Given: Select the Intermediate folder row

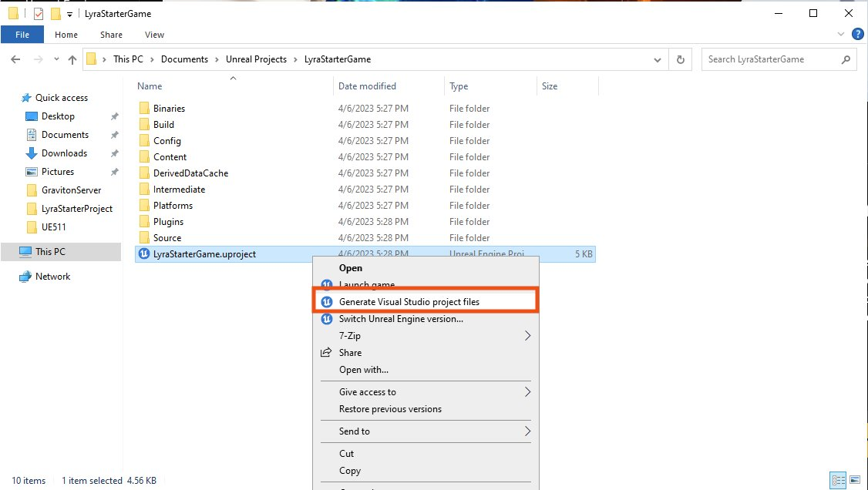Looking at the screenshot, I should 365,189.
